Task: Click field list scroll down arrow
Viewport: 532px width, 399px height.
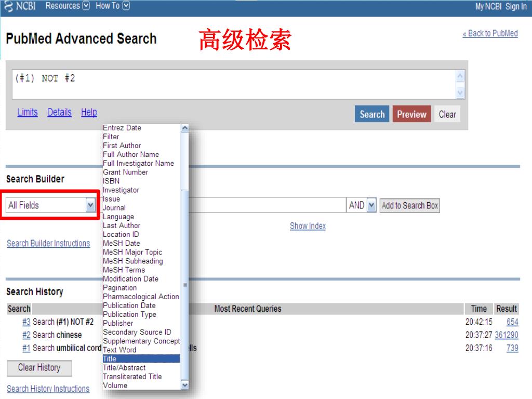Action: point(185,385)
